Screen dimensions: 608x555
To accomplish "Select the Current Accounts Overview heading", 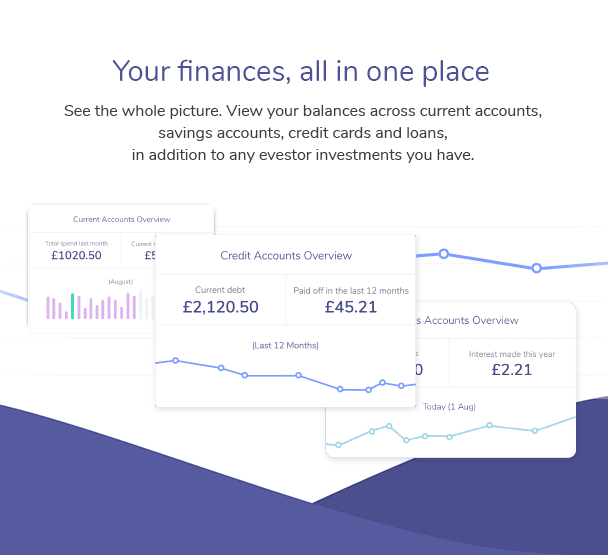I will [121, 220].
